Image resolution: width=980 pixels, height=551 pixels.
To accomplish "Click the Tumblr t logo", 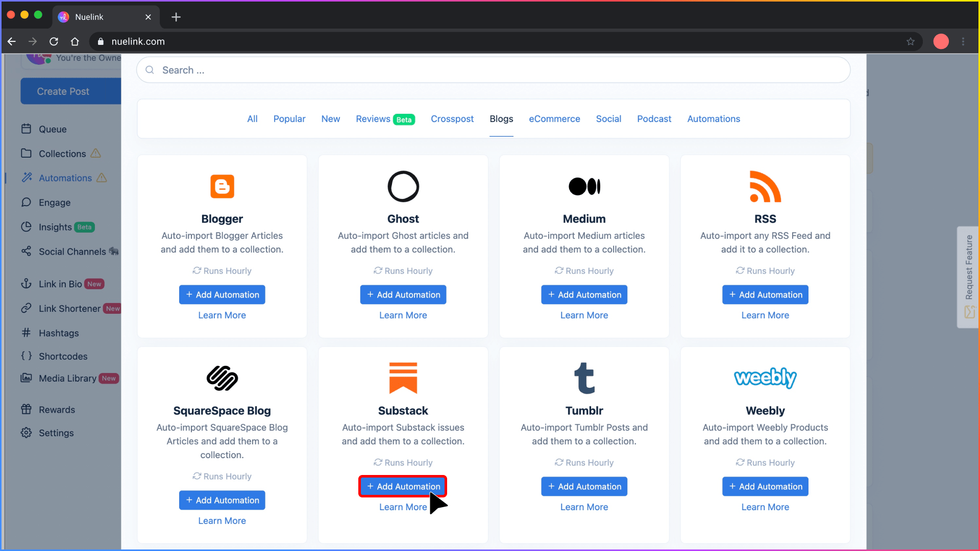I will [x=584, y=379].
